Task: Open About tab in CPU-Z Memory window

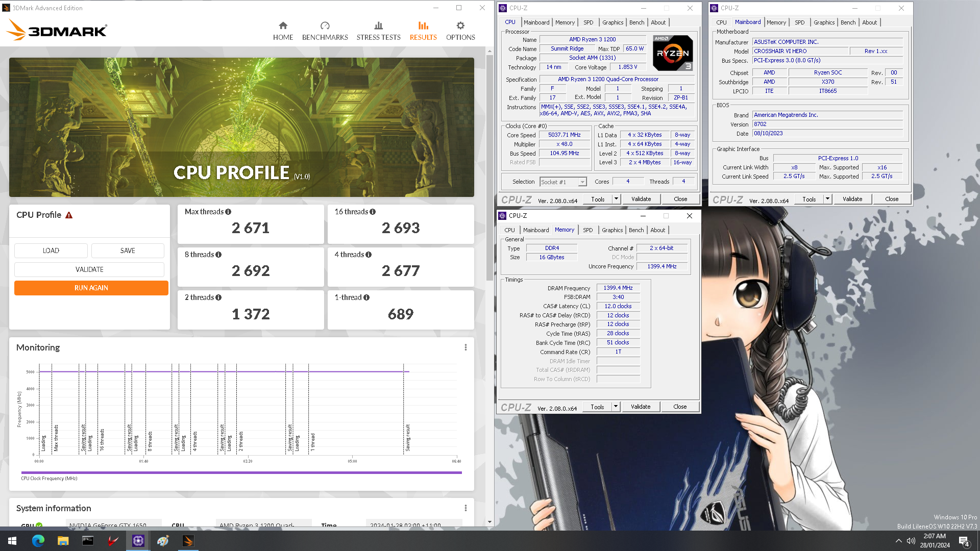Action: coord(657,230)
